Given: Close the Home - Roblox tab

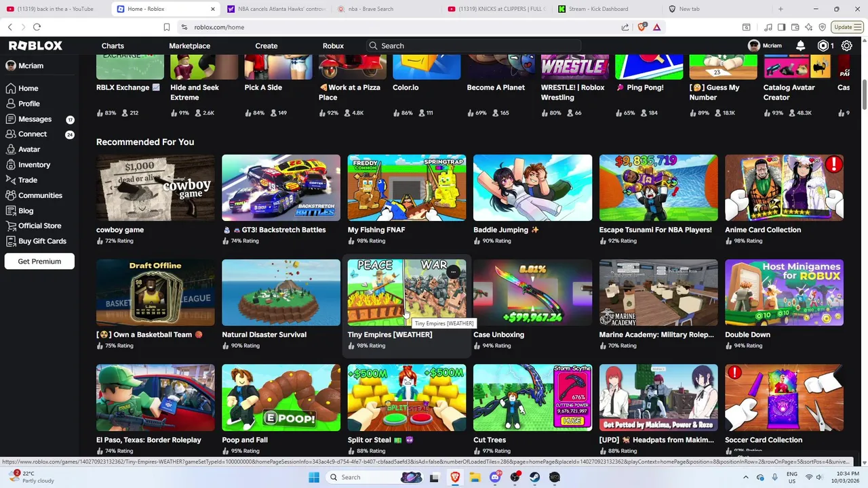Looking at the screenshot, I should coord(213,9).
